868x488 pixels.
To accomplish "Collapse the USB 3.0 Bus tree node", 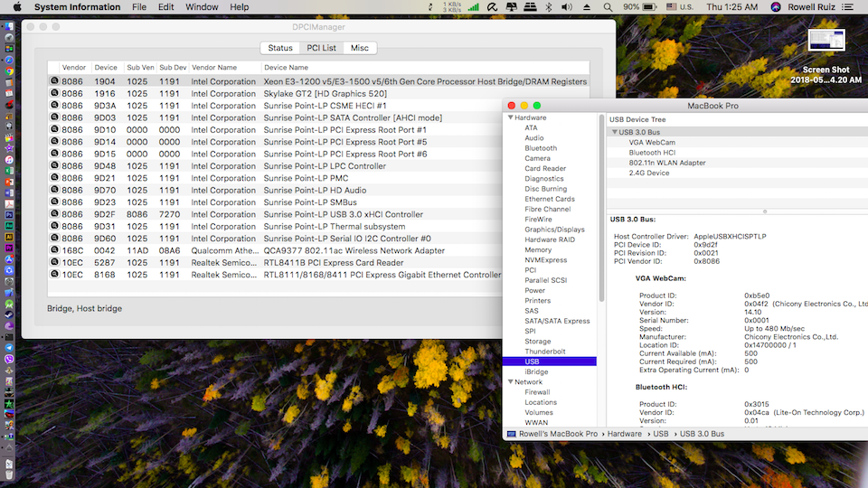I will click(x=615, y=132).
